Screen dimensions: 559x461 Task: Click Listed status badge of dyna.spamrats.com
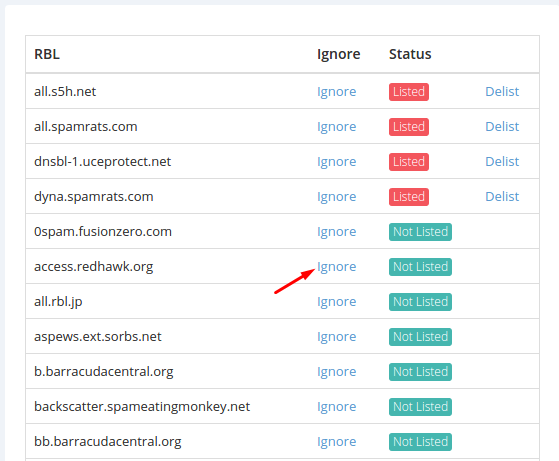coord(409,197)
